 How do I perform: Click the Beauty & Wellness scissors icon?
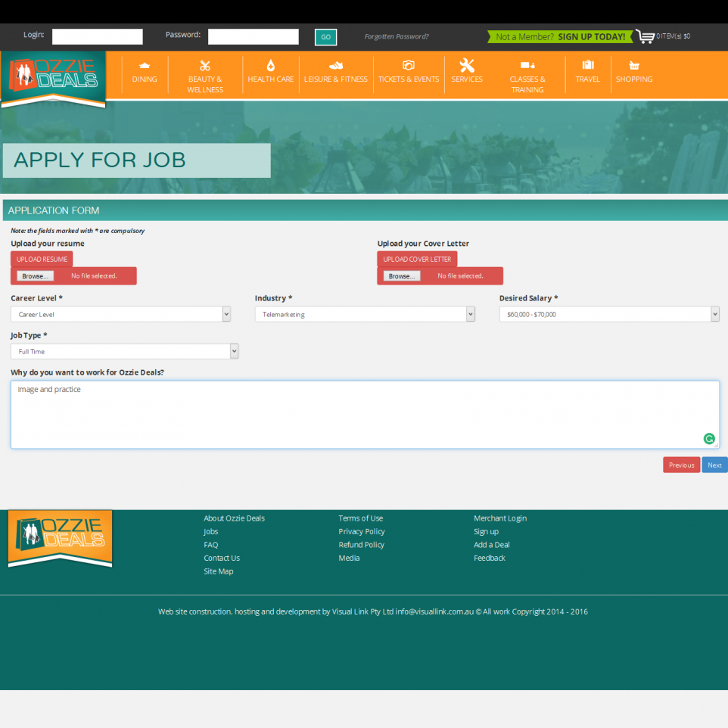205,66
